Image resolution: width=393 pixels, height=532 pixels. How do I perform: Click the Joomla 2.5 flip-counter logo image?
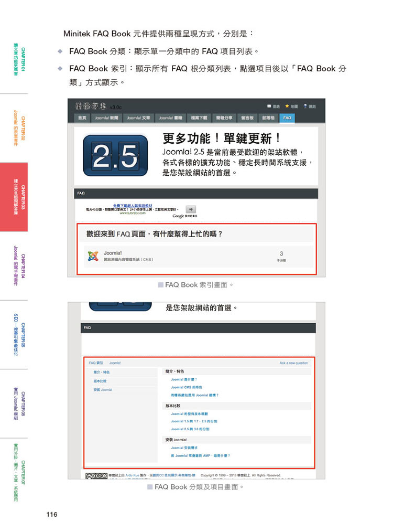[115, 155]
